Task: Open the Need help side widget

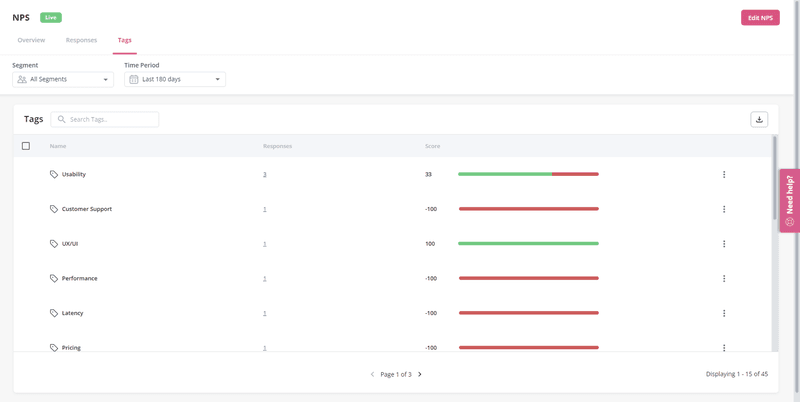Action: (x=789, y=200)
